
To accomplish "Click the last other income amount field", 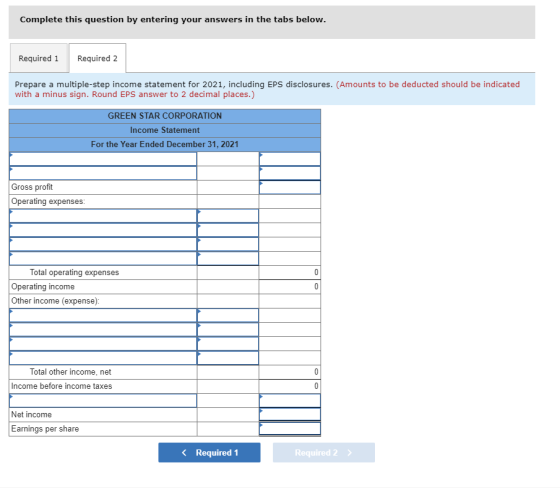I will tap(228, 358).
